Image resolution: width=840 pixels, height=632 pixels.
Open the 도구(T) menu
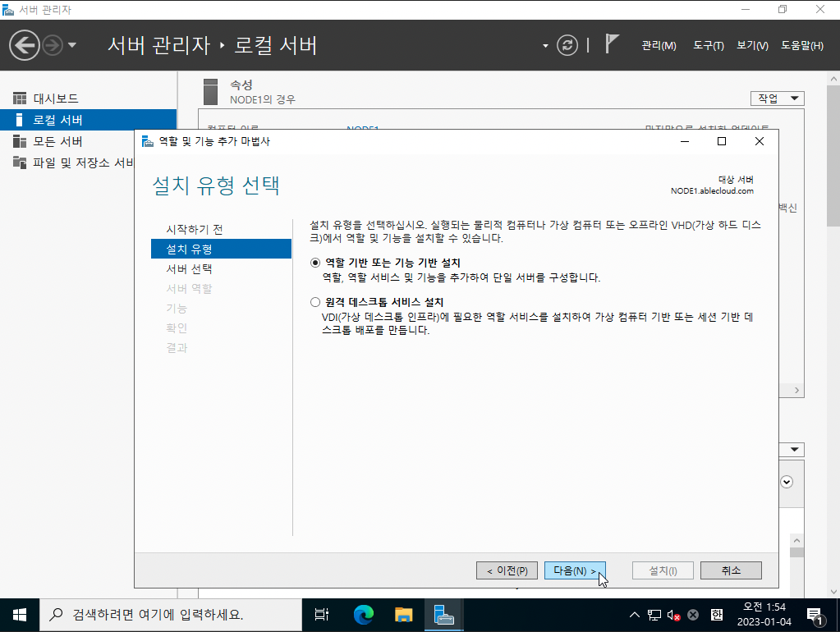pos(709,45)
